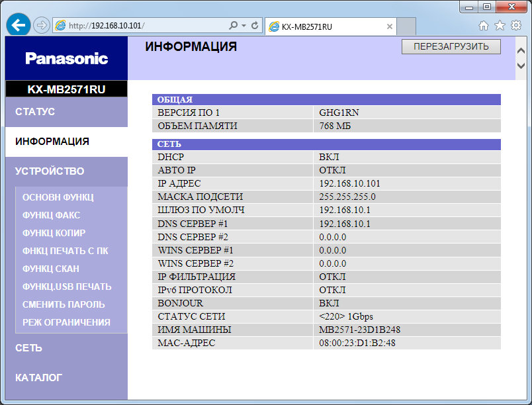Select the WINS СЕРВЕР #2 label
This screenshot has width=532, height=405.
pos(195,263)
